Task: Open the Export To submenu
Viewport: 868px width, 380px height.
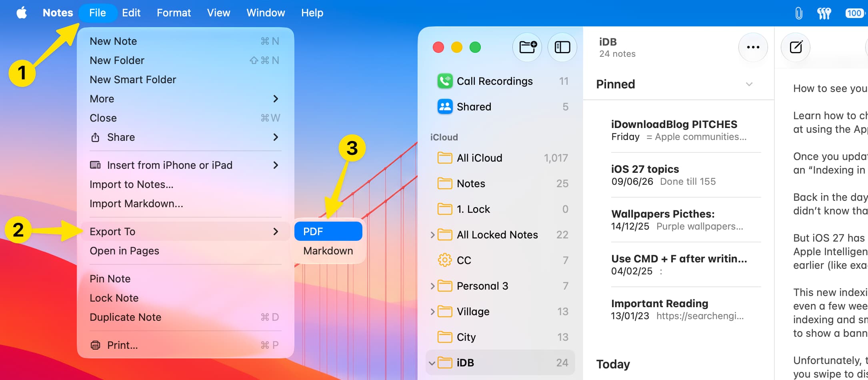Action: click(x=185, y=232)
